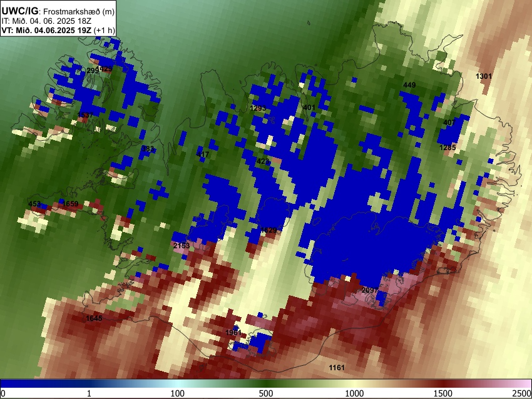Image resolution: width=532 pixels, height=399 pixels.
Task: Click the "2500" label on the color scale
Action: [x=522, y=393]
